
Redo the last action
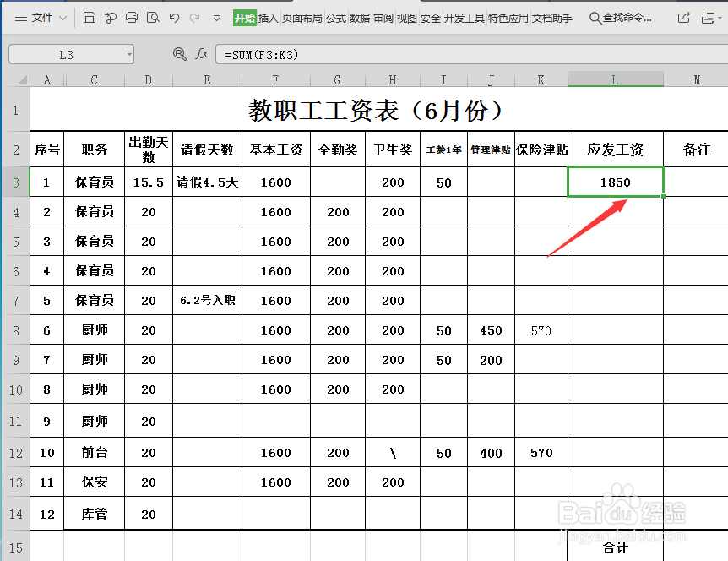click(196, 16)
